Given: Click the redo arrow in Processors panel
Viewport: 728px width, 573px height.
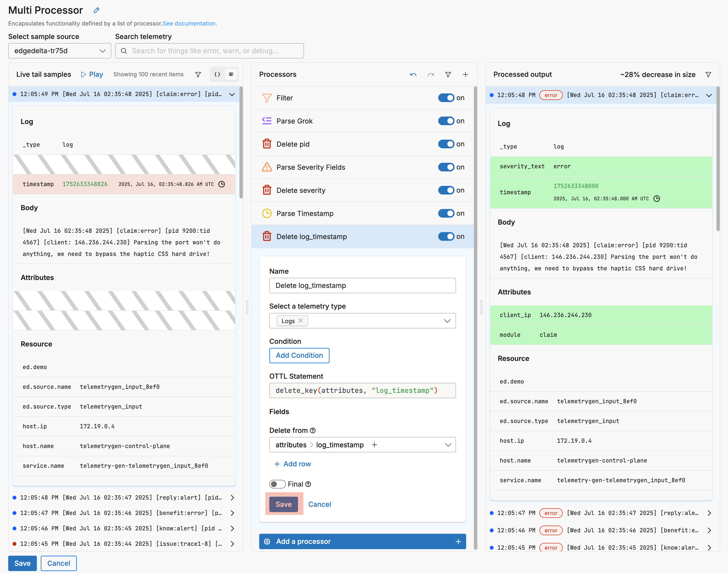Looking at the screenshot, I should point(431,74).
